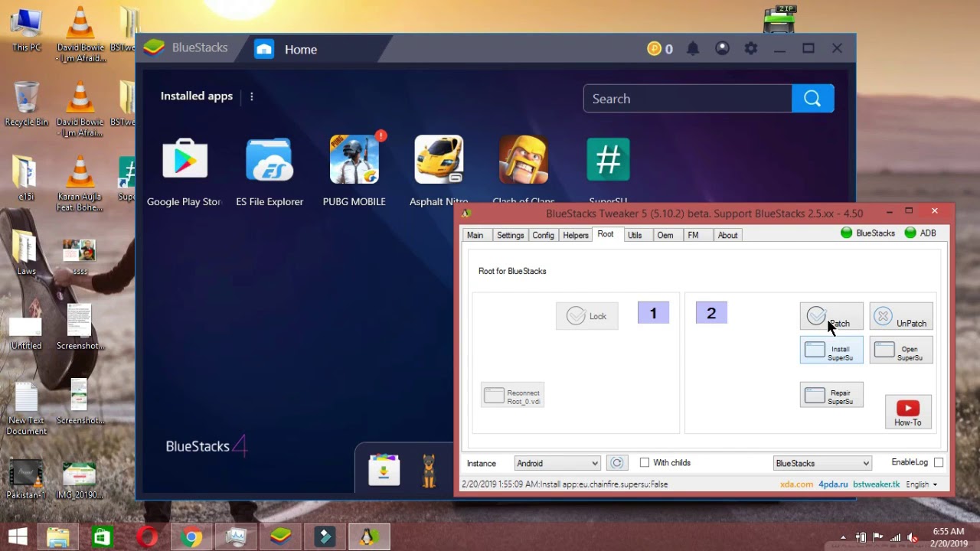The width and height of the screenshot is (980, 551).
Task: Enable the With childs checkbox
Action: (x=645, y=463)
